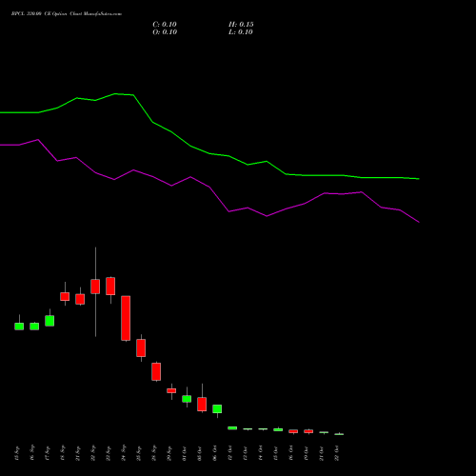Click the "01 Oct" date axis label
This screenshot has width=476, height=476.
point(185,453)
